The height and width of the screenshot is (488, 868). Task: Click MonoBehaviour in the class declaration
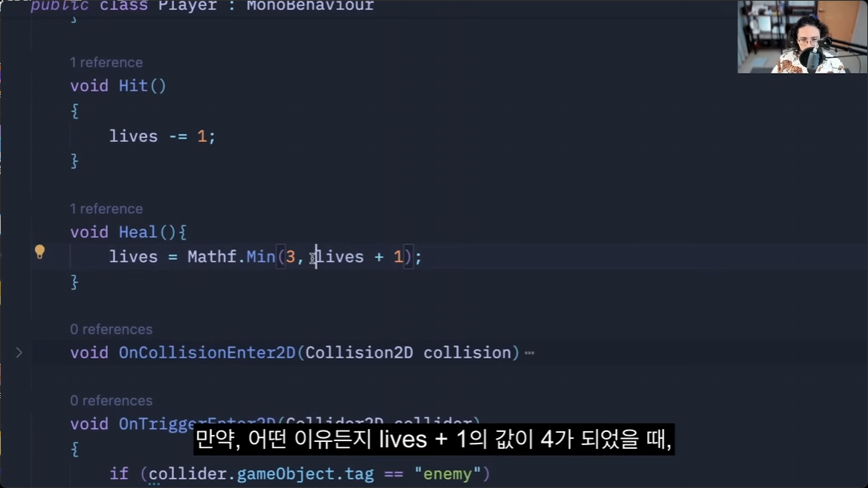[310, 6]
